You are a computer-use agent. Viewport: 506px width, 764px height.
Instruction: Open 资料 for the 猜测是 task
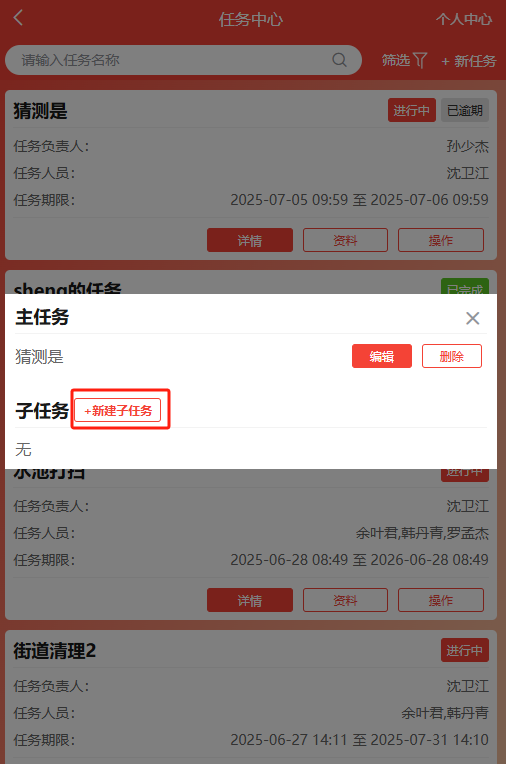pyautogui.click(x=345, y=240)
